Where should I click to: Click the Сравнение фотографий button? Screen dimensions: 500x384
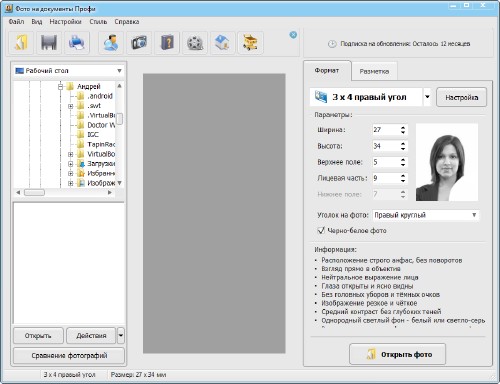click(69, 356)
